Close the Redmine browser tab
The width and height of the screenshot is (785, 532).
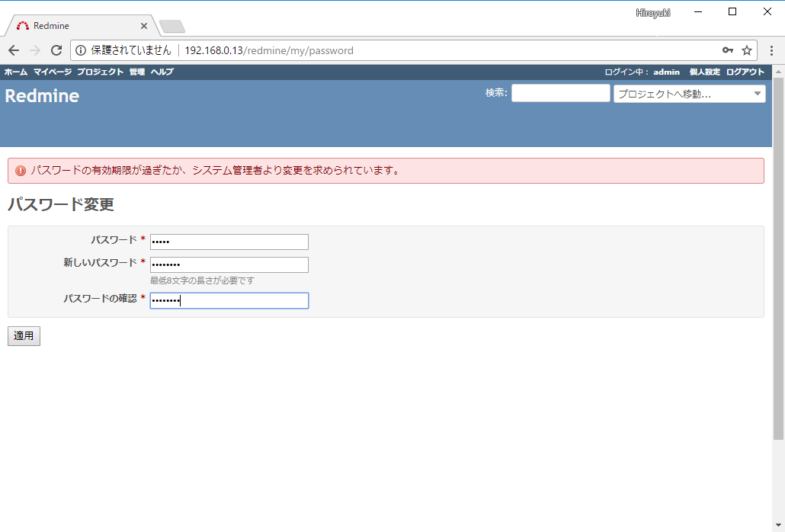pyautogui.click(x=144, y=25)
